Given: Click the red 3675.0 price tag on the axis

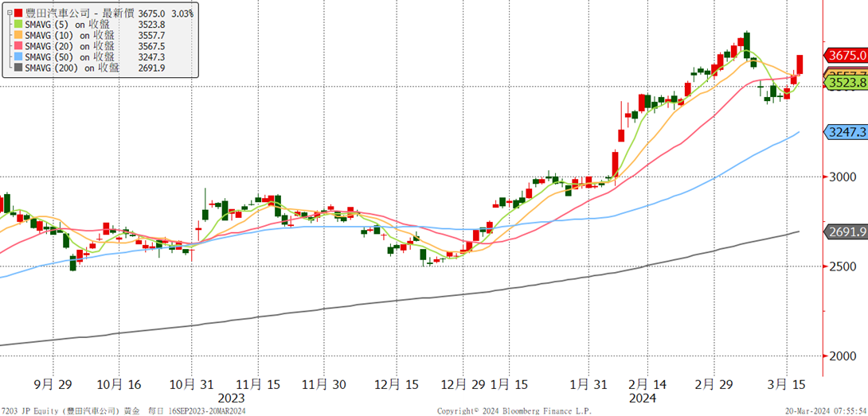Looking at the screenshot, I should (846, 56).
